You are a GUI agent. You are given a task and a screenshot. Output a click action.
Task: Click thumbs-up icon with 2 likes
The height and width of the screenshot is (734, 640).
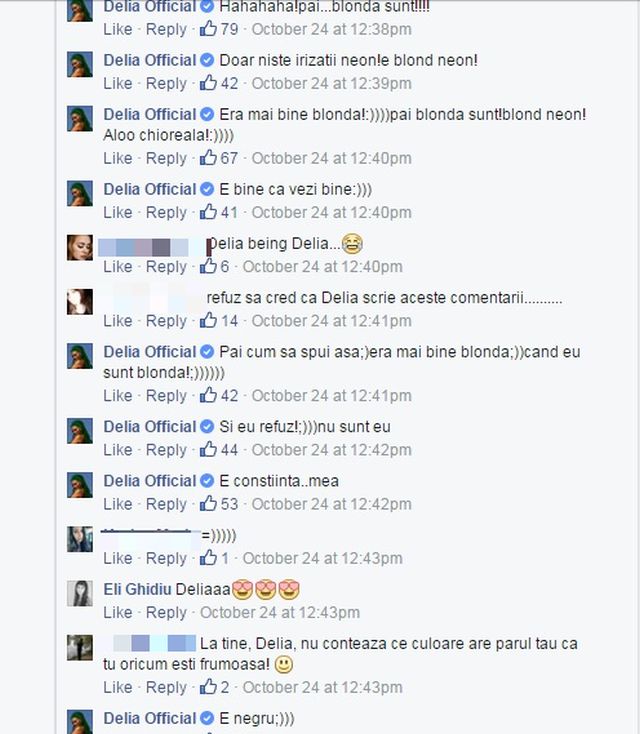tap(208, 687)
